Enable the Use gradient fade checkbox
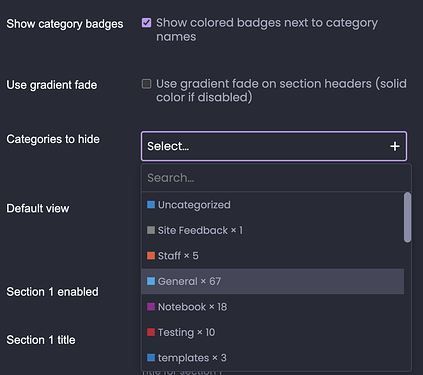Image resolution: width=423 pixels, height=375 pixels. click(146, 84)
